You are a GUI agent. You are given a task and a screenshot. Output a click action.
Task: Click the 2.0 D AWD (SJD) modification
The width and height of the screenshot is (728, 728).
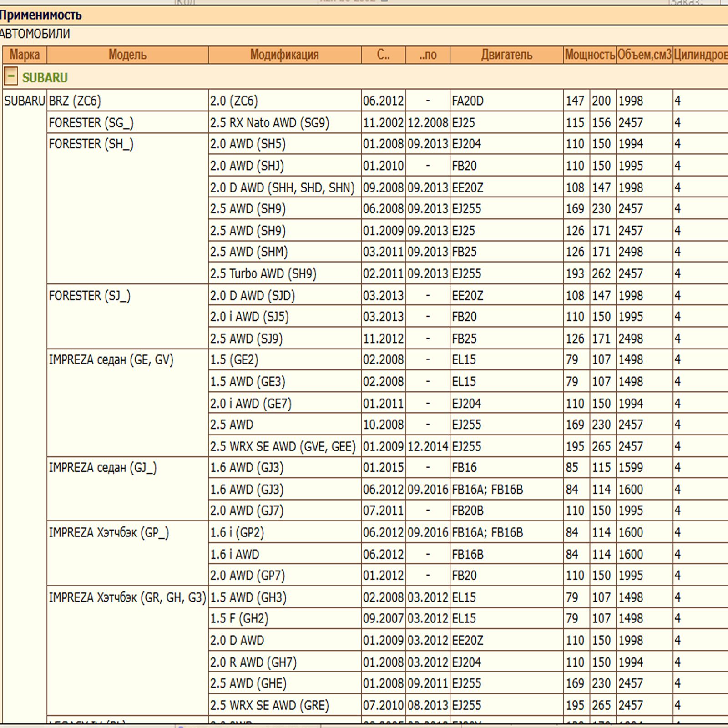coord(253,296)
